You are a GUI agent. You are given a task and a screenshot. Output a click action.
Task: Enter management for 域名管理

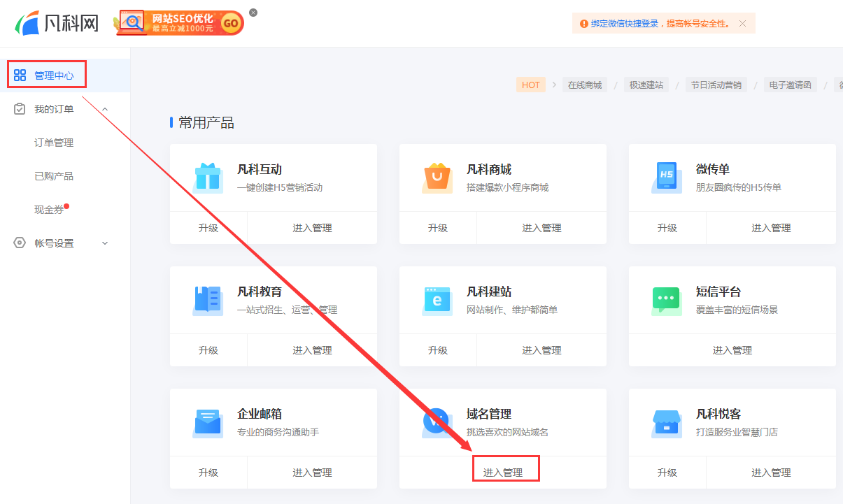(503, 473)
